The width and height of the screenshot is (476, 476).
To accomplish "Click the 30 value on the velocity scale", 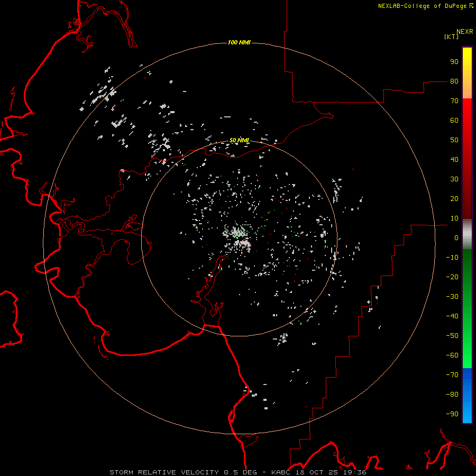I will coord(454,179).
